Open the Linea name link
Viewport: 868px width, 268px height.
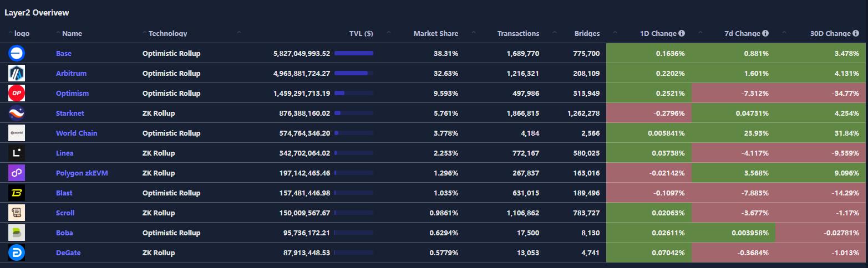click(65, 153)
